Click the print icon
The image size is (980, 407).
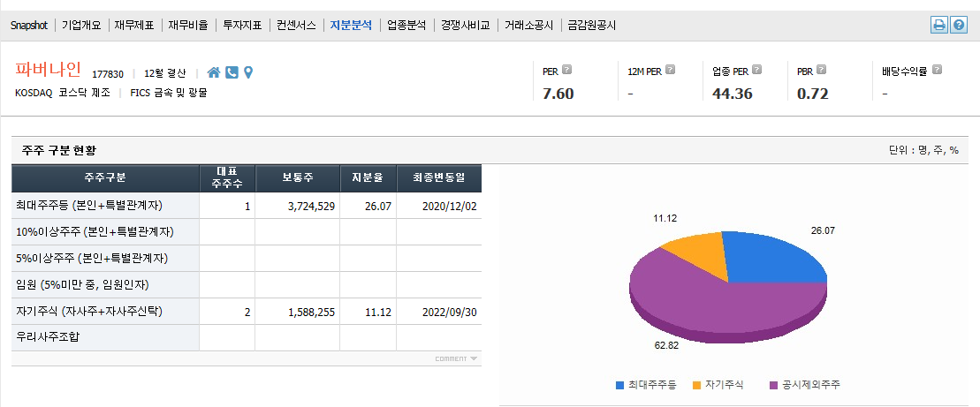938,25
